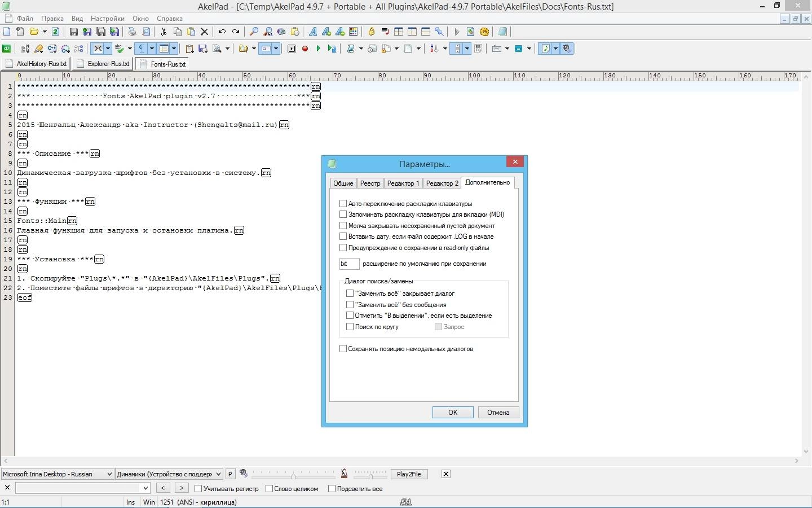Click the pushpin always-on-top icon
812x508 pixels.
pyautogui.click(x=439, y=32)
